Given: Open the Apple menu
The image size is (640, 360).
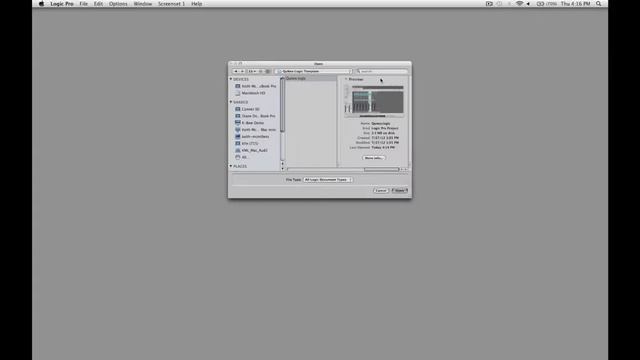Looking at the screenshot, I should [x=41, y=4].
